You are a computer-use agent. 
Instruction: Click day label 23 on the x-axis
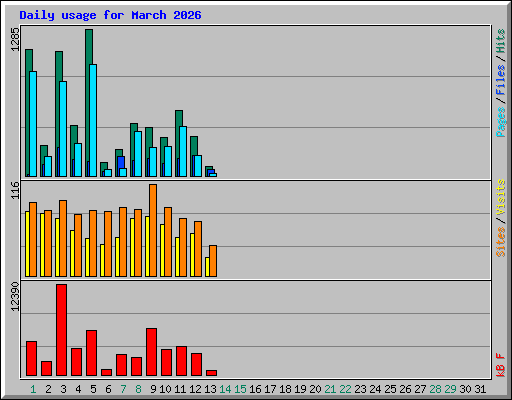pyautogui.click(x=360, y=389)
